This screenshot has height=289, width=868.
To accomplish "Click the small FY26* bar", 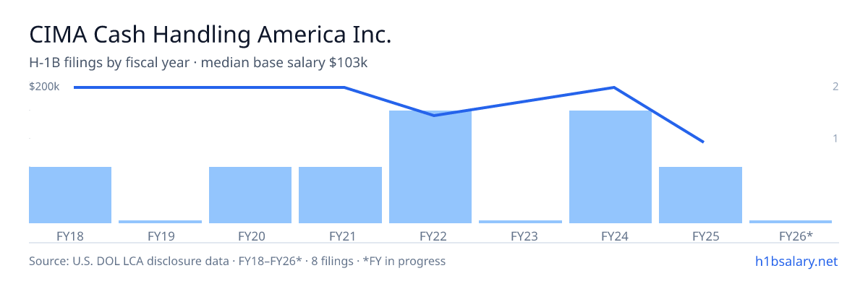I will 791,222.
